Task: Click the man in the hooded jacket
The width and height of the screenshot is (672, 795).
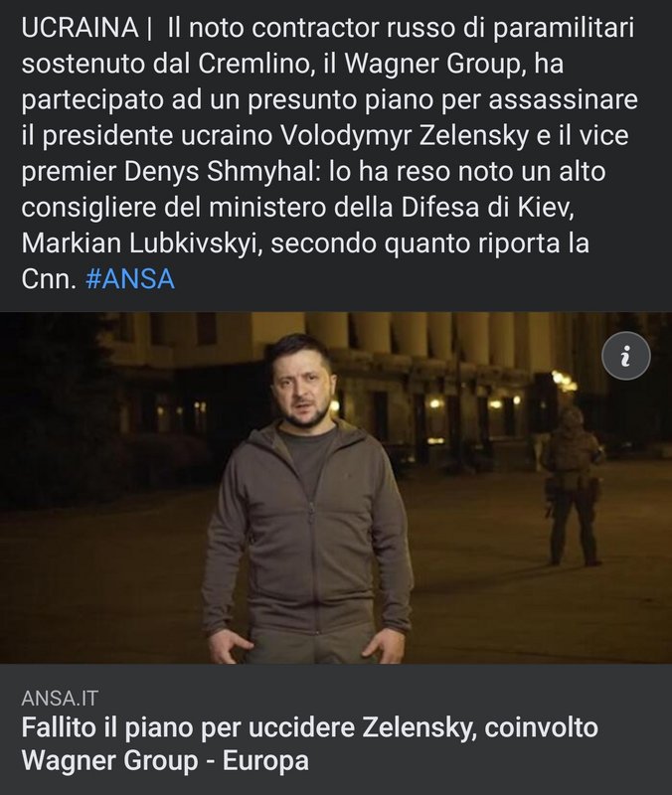Action: (309, 500)
